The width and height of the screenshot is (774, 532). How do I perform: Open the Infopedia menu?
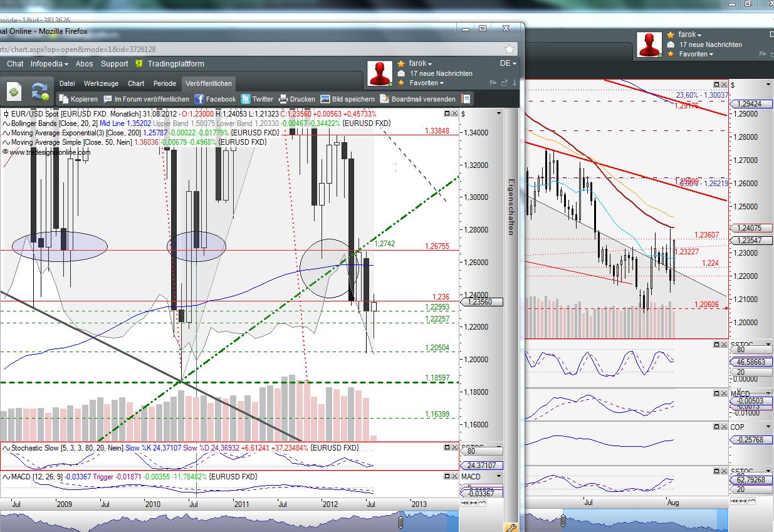pos(50,64)
